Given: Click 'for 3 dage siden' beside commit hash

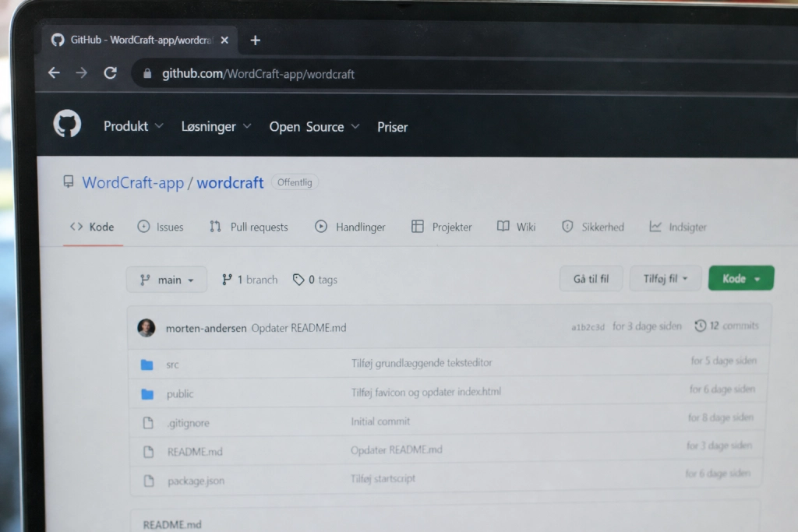Looking at the screenshot, I should pos(647,326).
